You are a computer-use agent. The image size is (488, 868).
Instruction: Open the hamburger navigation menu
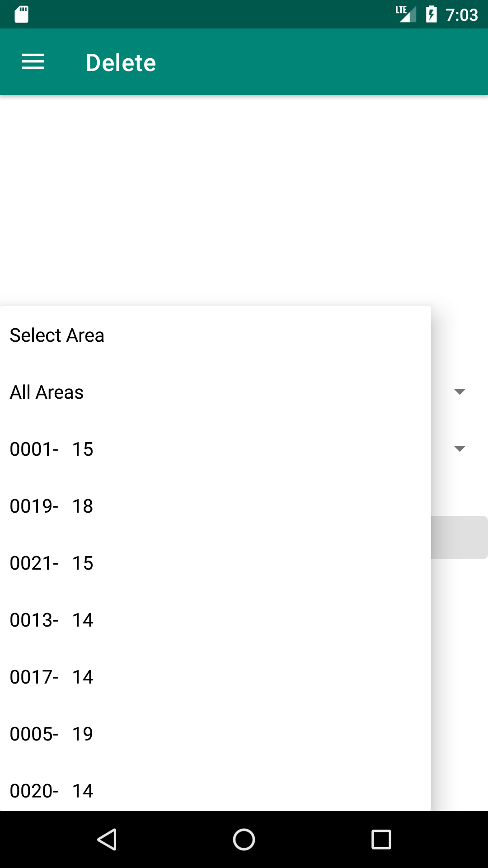coord(33,62)
